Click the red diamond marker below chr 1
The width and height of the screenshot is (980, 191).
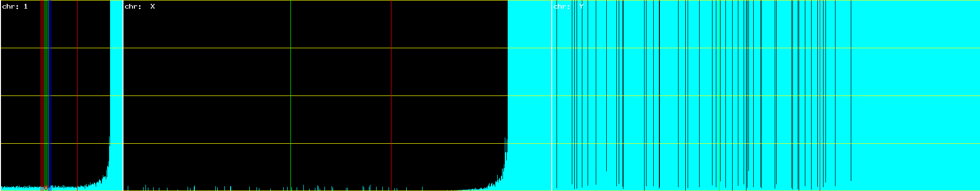coord(45,188)
